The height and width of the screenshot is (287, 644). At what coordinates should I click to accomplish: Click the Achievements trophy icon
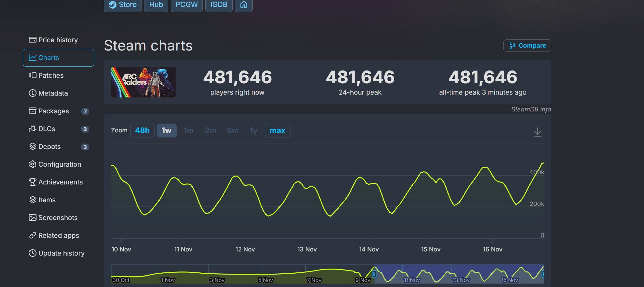pyautogui.click(x=33, y=182)
